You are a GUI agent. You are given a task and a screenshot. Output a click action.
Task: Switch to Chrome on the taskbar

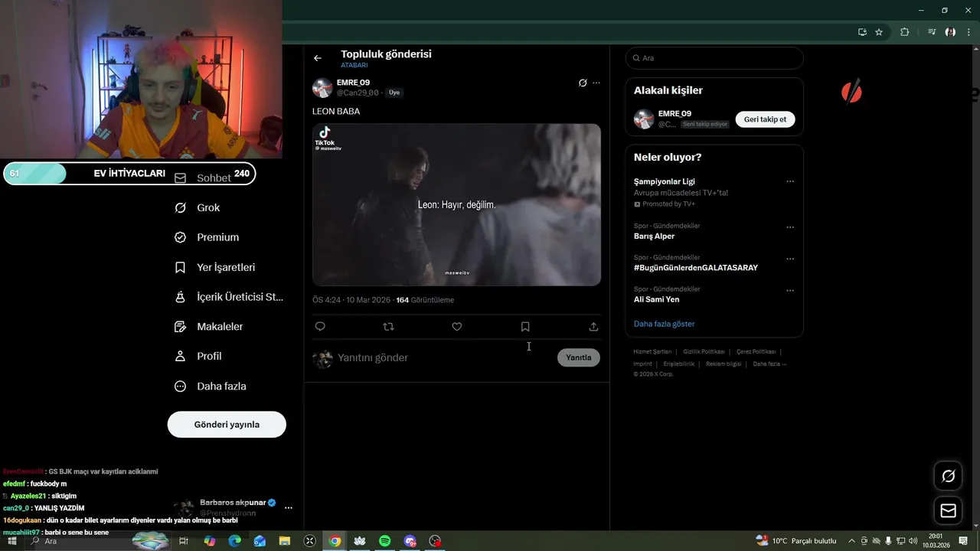coord(335,541)
